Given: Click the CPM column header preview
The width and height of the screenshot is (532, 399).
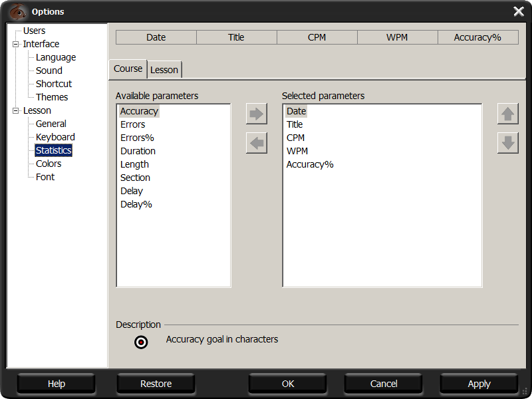Looking at the screenshot, I should click(317, 37).
